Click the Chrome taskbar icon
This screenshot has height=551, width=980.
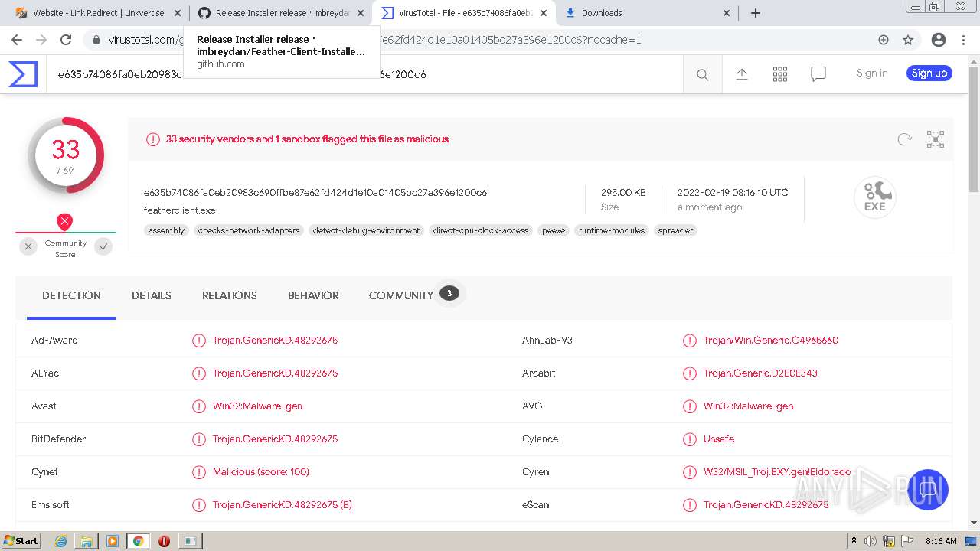click(x=138, y=541)
